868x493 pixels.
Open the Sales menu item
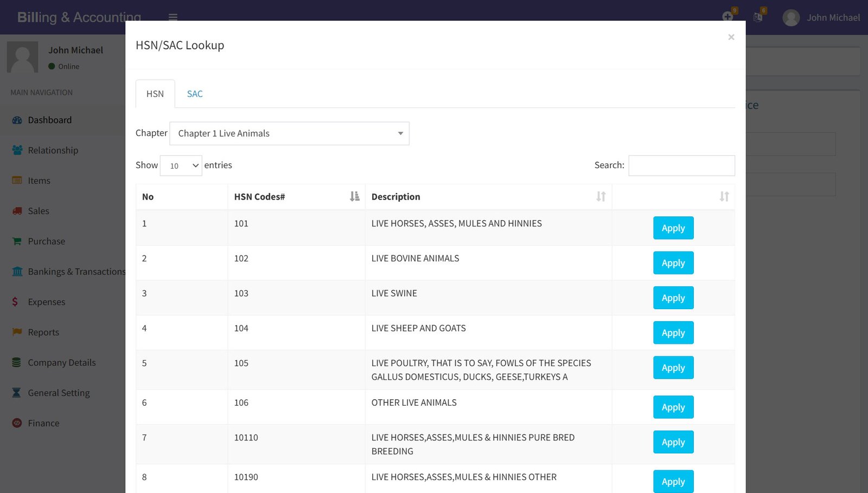[x=63, y=211]
